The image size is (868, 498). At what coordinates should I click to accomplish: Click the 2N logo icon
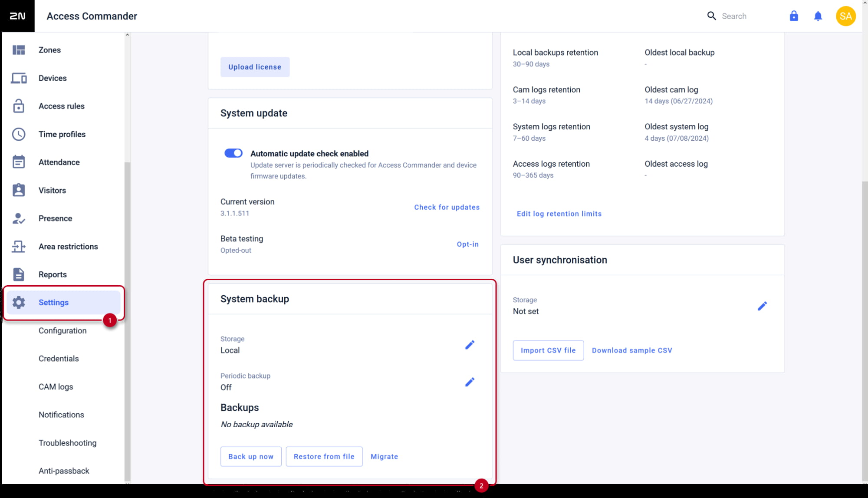pyautogui.click(x=17, y=16)
